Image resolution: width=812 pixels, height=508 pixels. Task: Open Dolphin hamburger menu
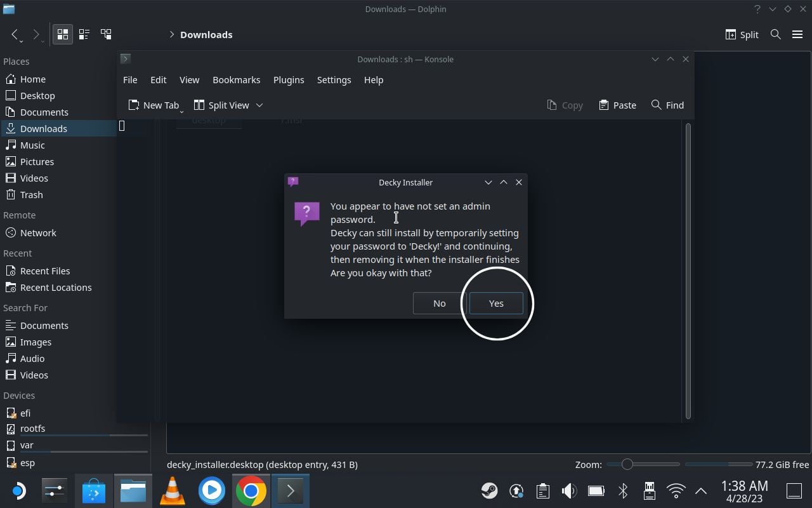coord(797,34)
